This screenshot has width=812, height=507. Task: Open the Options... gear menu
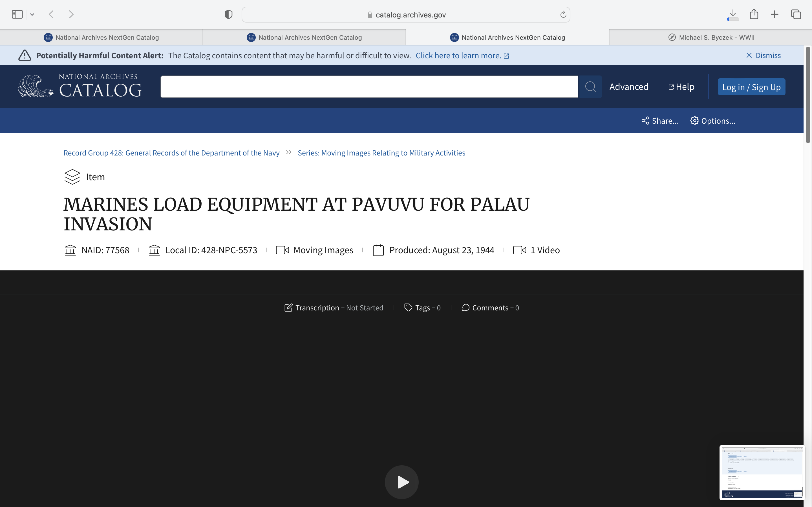tap(713, 121)
